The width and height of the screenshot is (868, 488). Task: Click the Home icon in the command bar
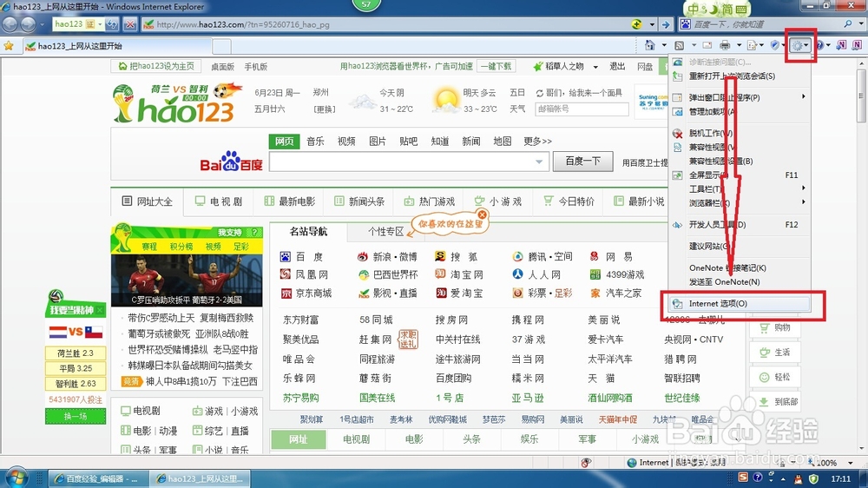(650, 45)
